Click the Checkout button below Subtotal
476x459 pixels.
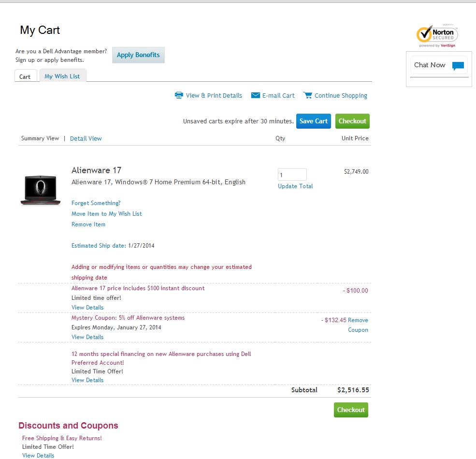(x=351, y=410)
